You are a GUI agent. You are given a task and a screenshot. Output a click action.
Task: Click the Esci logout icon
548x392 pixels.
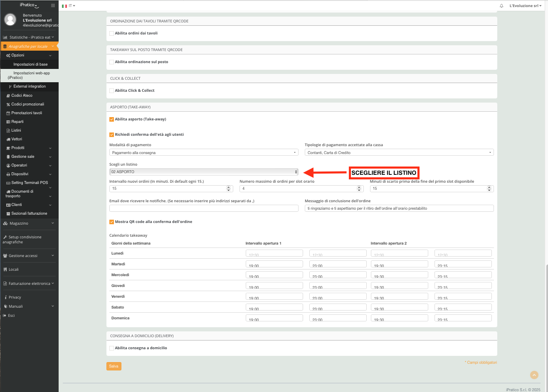click(5, 316)
